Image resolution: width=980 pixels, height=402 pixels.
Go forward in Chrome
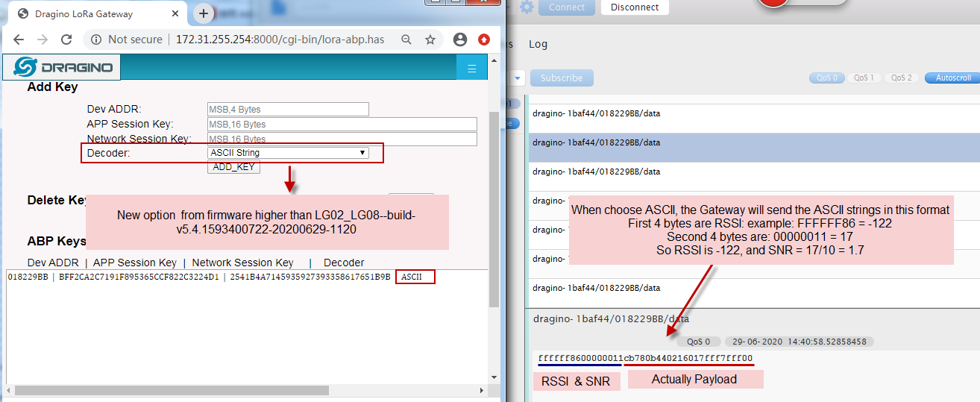click(43, 40)
